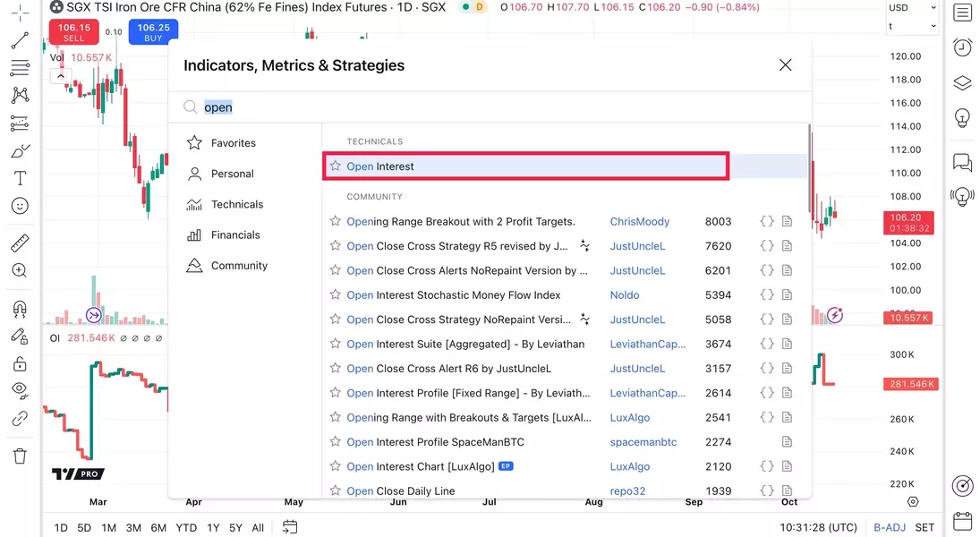Open the Fibonacci retracement tools
The image size is (980, 537).
point(20,67)
